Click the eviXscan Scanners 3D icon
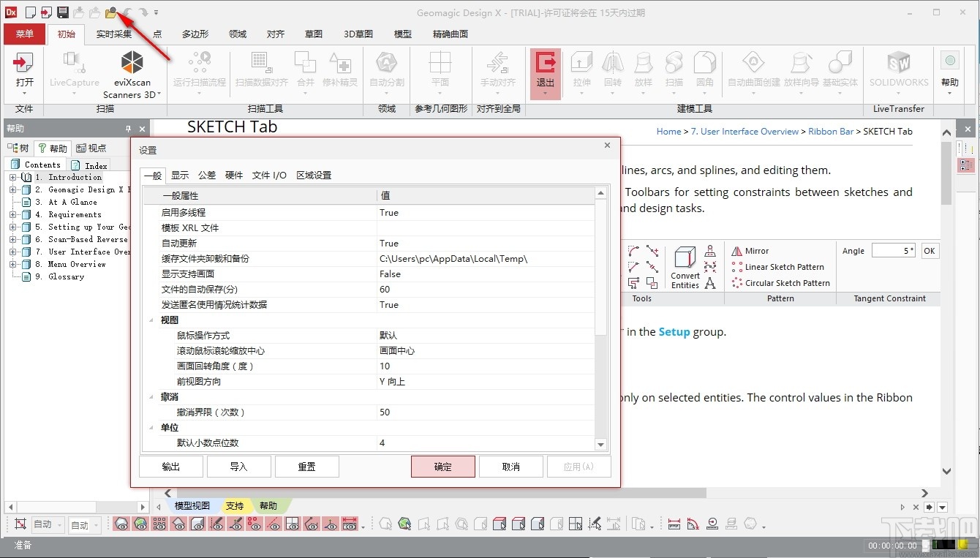 [x=131, y=62]
